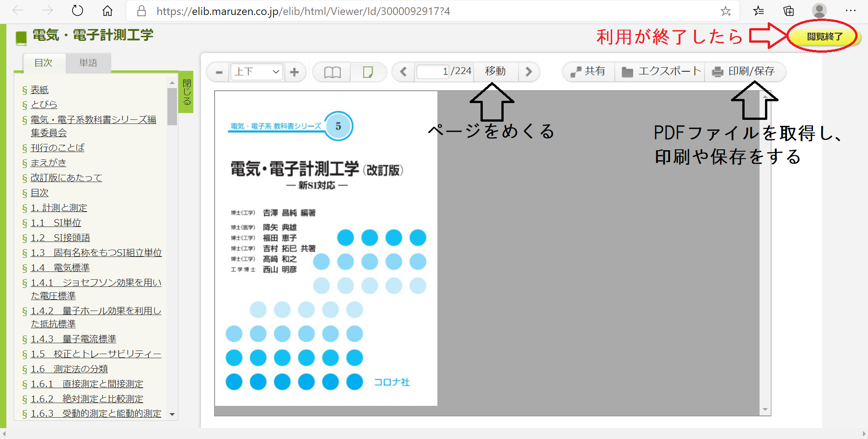The image size is (868, 439).
Task: Click add to favorites star icon
Action: pos(726,11)
